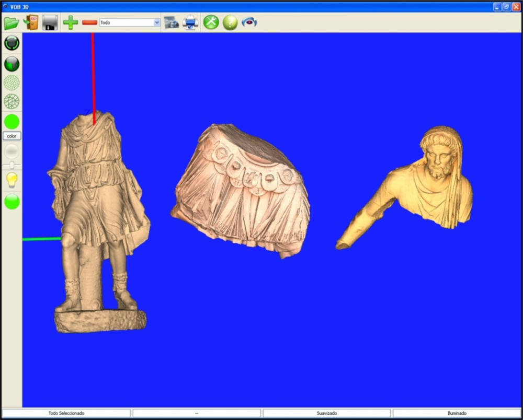Switch to dotted point-cloud sphere mode
Viewport: 523px width, 420px height.
[x=12, y=83]
